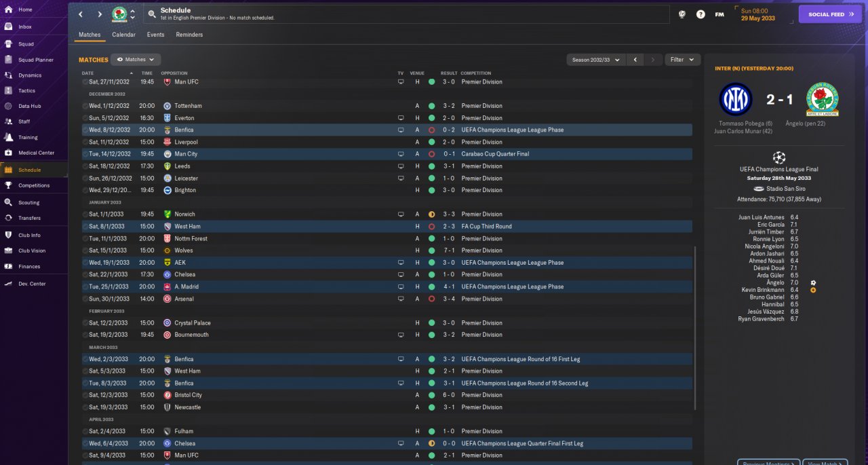Toggle the checkbox on the Arsenal fixture row
This screenshot has height=465, width=868.
click(85, 299)
